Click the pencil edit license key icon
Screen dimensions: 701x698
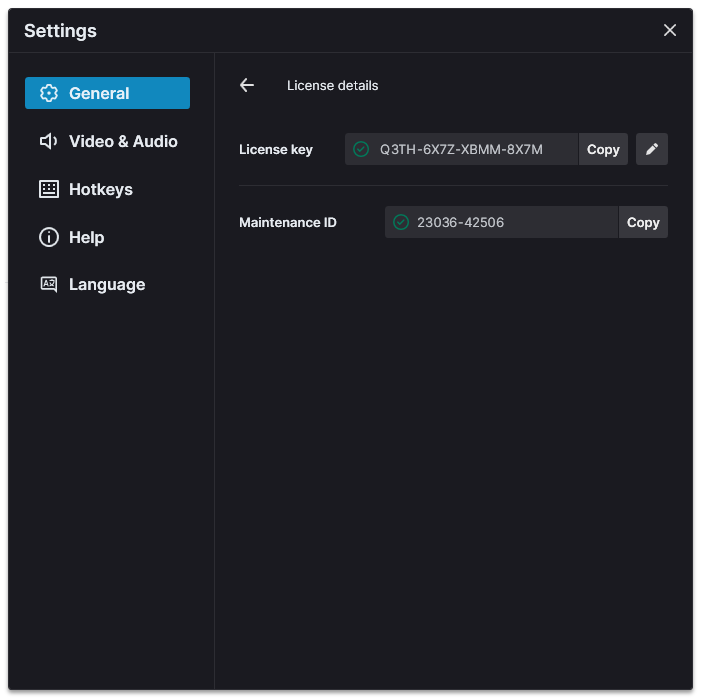651,149
